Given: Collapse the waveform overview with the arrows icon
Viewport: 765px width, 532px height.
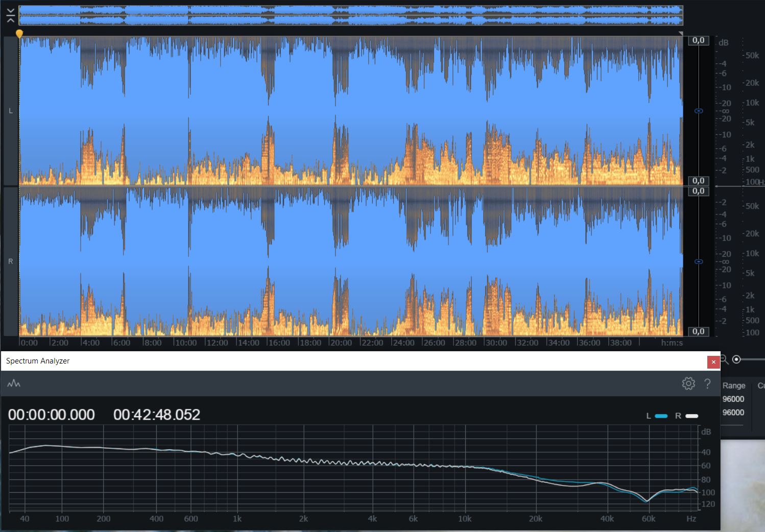Looking at the screenshot, I should pyautogui.click(x=11, y=16).
